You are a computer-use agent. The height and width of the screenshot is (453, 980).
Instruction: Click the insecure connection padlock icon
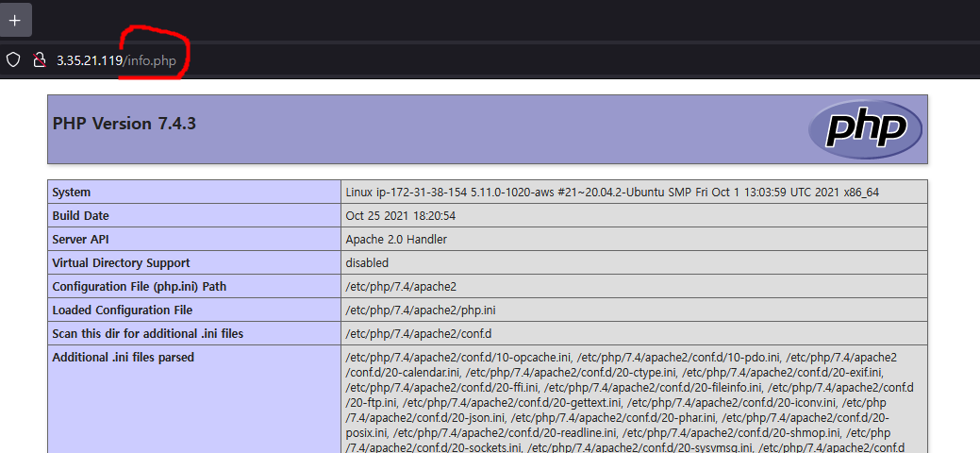point(40,60)
